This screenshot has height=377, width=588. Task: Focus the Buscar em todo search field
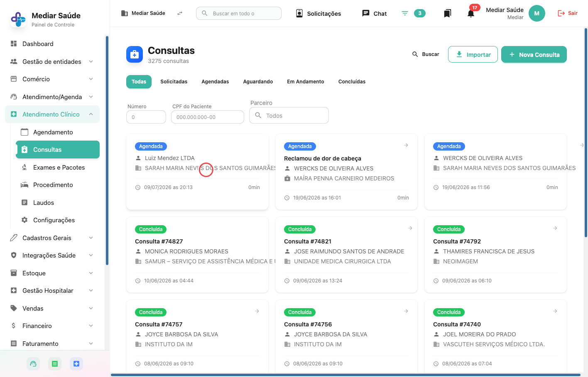[239, 13]
